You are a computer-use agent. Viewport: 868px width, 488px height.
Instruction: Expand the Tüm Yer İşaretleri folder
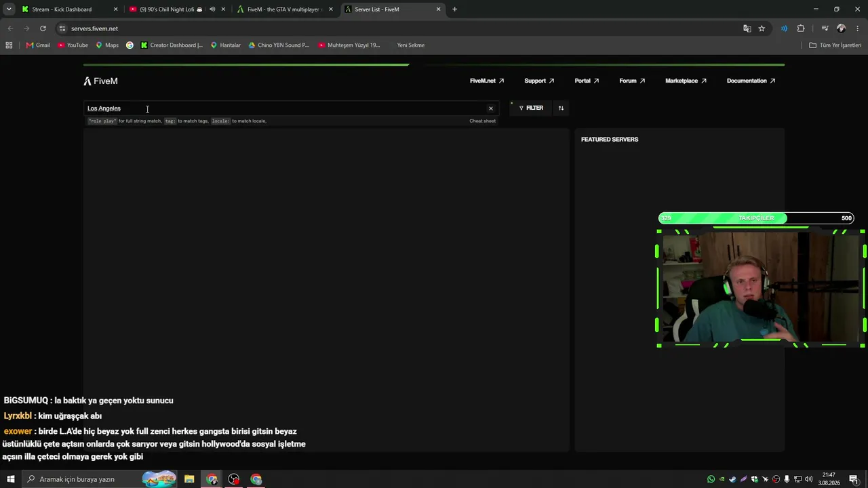835,45
